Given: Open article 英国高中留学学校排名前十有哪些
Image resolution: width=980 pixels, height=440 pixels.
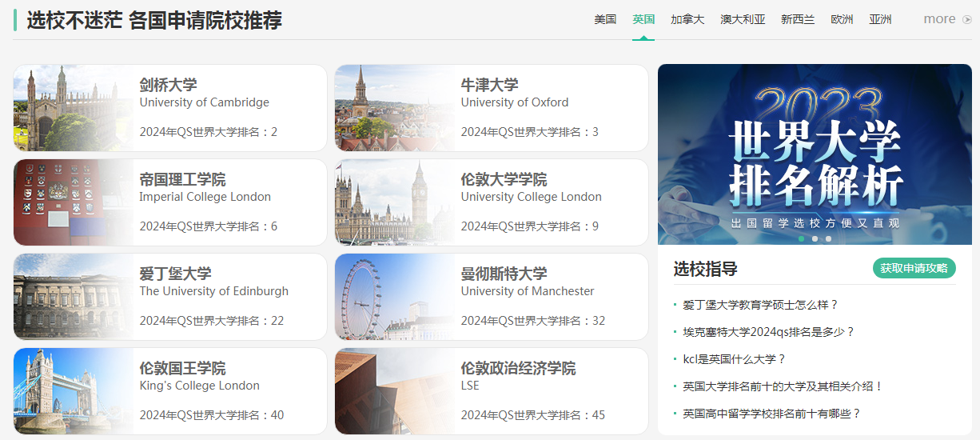Looking at the screenshot, I should click(x=771, y=414).
